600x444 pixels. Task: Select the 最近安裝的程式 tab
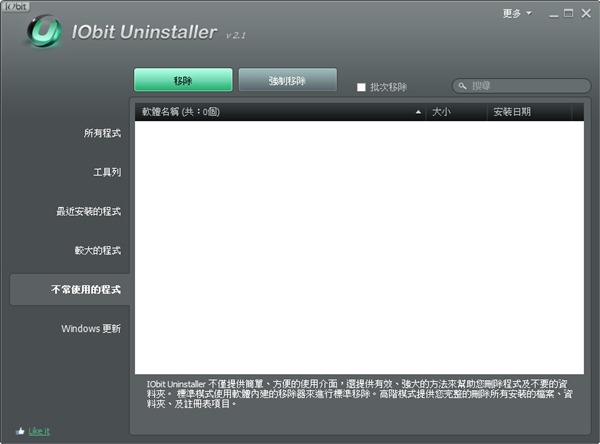(x=88, y=211)
